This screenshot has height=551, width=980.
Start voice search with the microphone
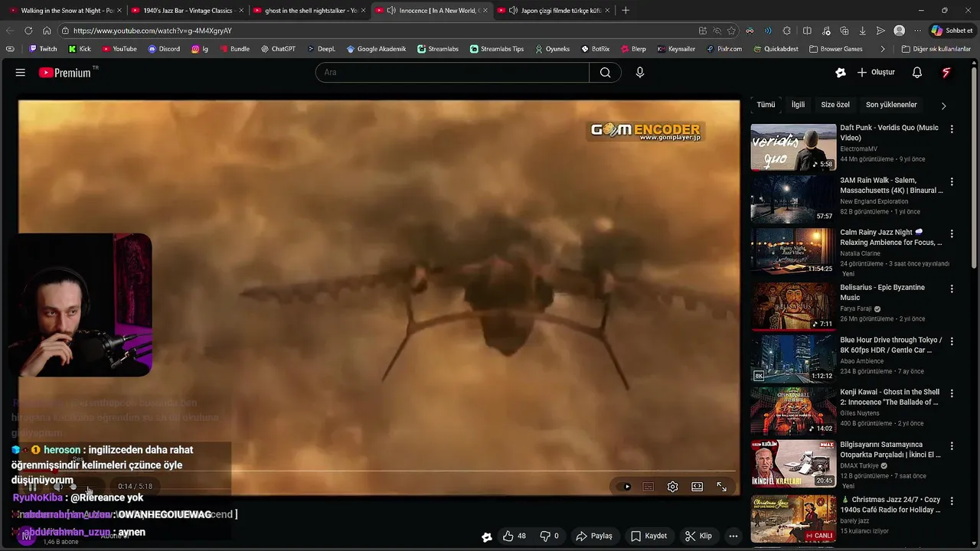click(640, 73)
